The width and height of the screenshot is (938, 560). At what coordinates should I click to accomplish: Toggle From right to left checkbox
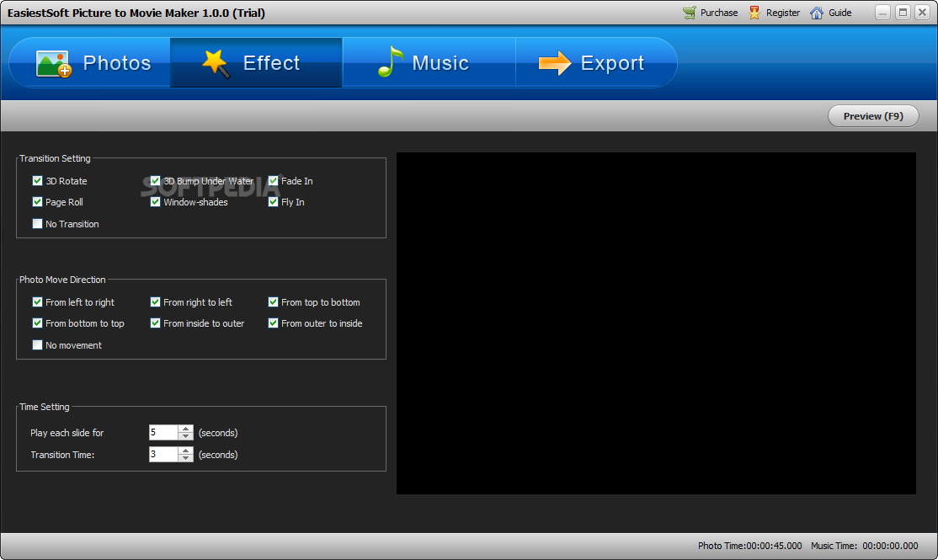click(x=156, y=302)
